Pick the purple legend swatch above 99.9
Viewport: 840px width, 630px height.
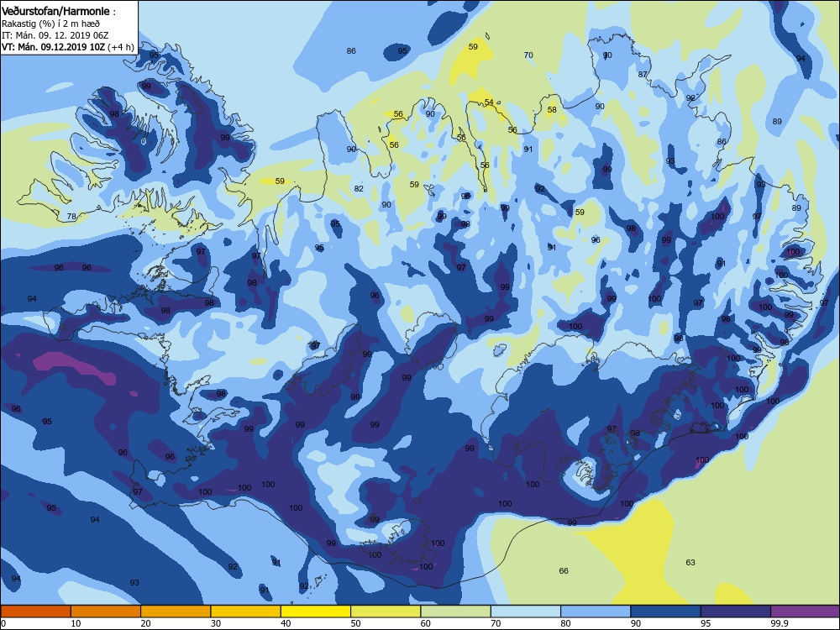pyautogui.click(x=806, y=612)
